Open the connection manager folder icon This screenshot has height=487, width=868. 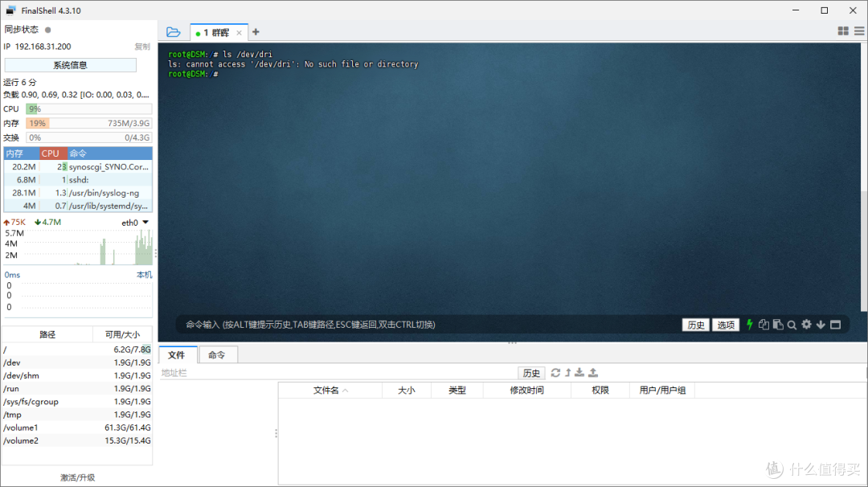174,31
